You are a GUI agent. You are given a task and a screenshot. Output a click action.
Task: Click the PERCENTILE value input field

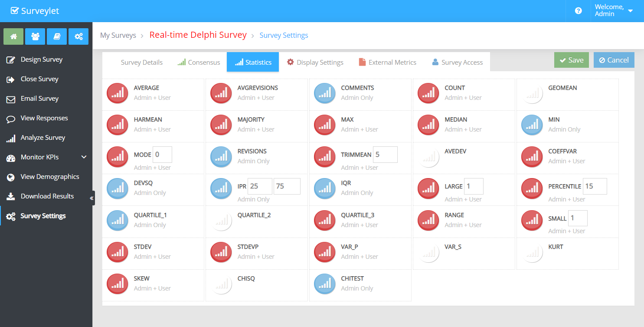click(x=595, y=186)
